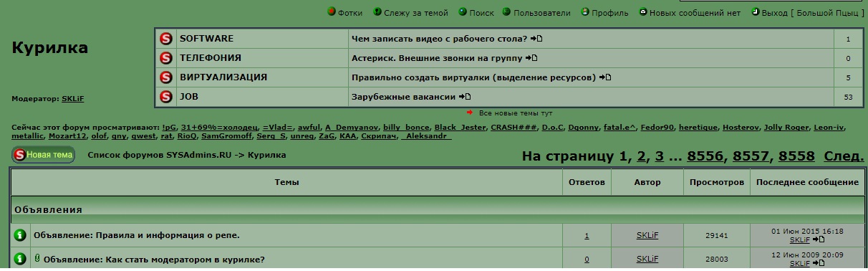Click red arrow beside Все новые темы тут
The width and height of the screenshot is (868, 271).
pos(470,113)
